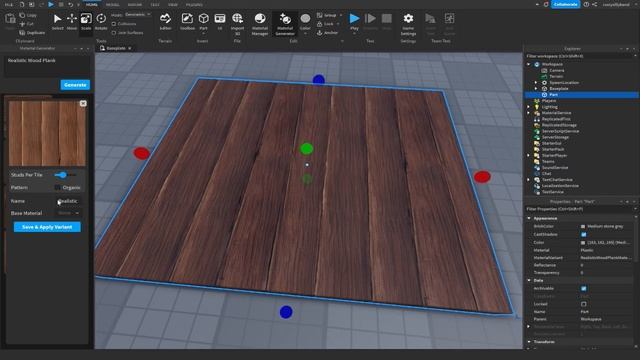Open the Mode Geometric dropdown
This screenshot has width=640, height=360.
tap(138, 15)
